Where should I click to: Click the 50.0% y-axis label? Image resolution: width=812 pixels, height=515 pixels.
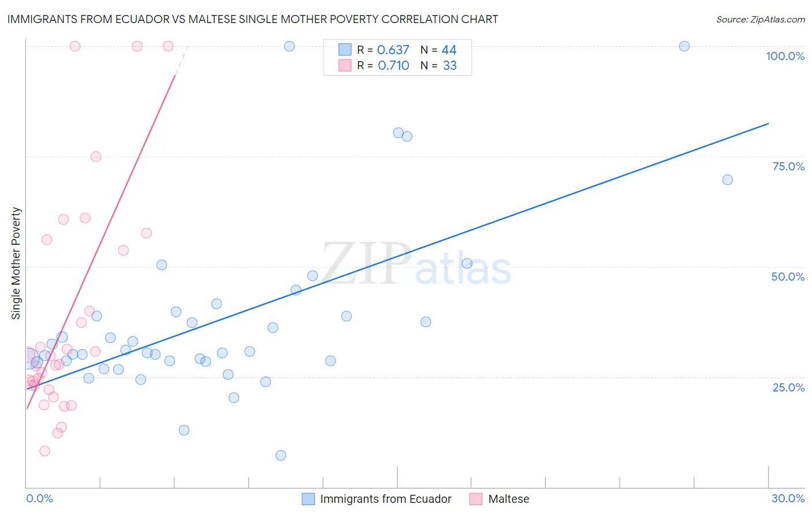[x=788, y=277]
